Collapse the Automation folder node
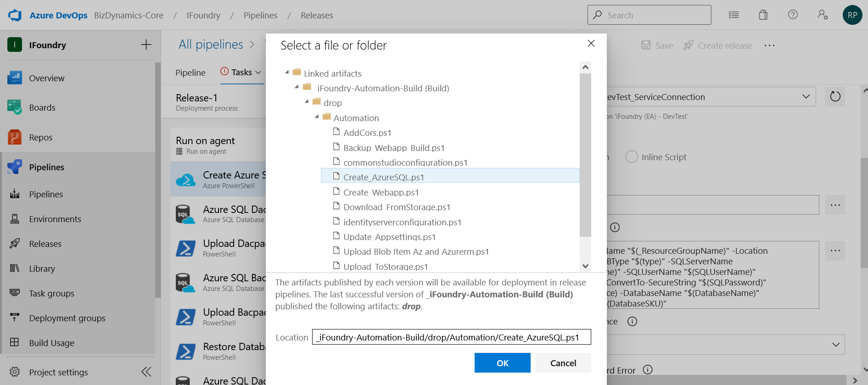The image size is (868, 385). click(317, 117)
